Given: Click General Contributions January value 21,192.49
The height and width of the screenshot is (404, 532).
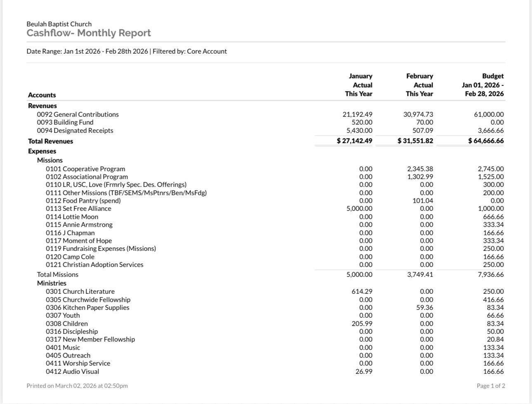Looking at the screenshot, I should click(x=358, y=114).
